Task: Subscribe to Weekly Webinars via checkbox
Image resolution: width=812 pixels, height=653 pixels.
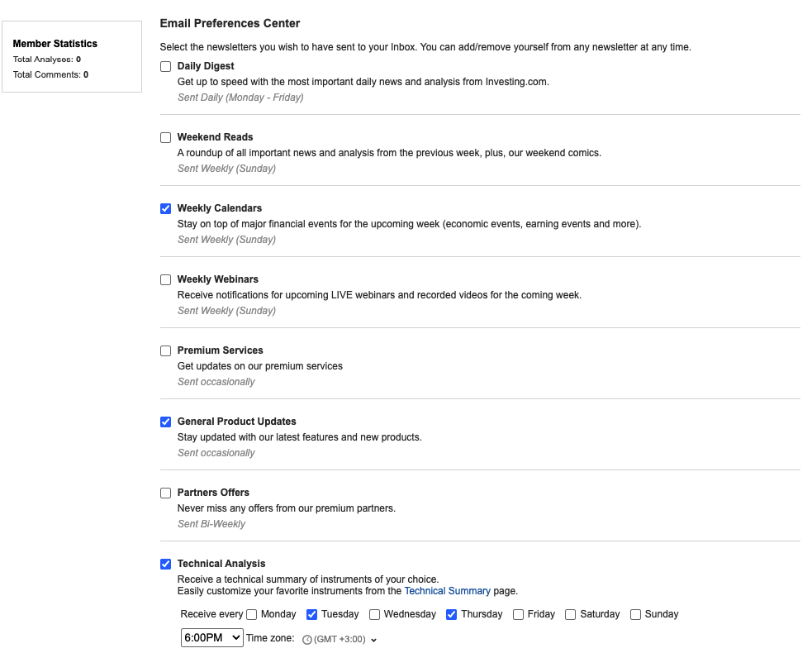Action: point(166,280)
